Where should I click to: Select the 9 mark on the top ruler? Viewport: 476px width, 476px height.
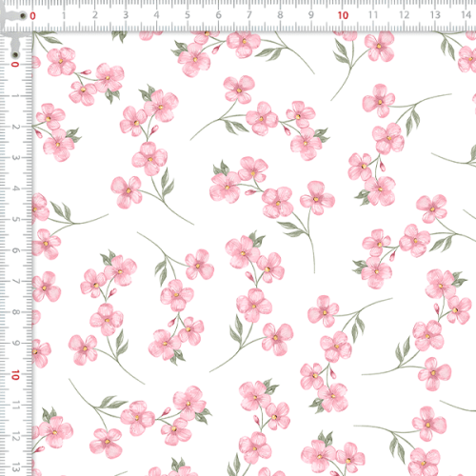[311, 15]
